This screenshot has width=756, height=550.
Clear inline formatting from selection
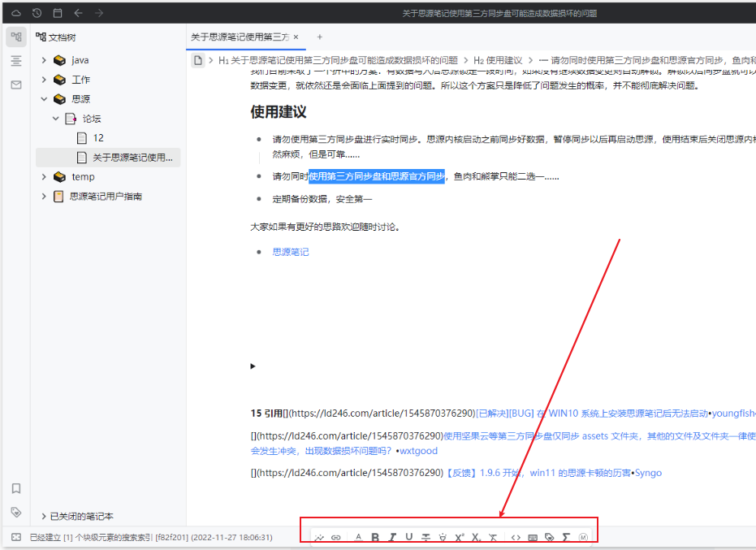coord(493,537)
